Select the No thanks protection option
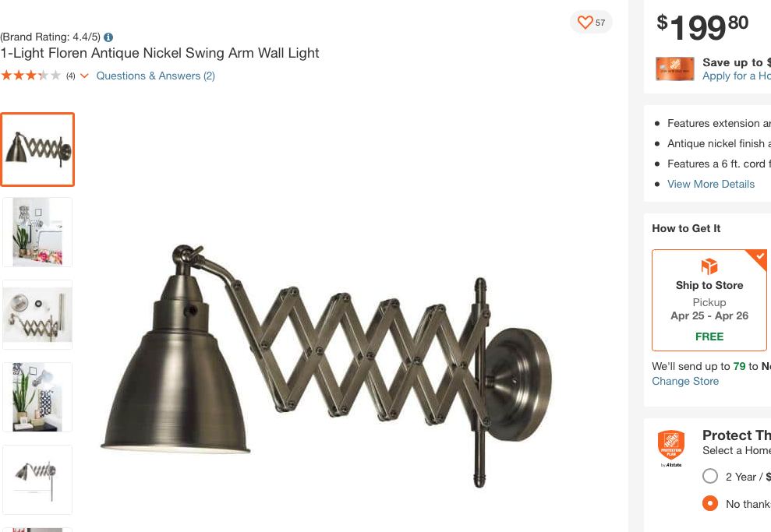The width and height of the screenshot is (771, 532). coord(710,503)
